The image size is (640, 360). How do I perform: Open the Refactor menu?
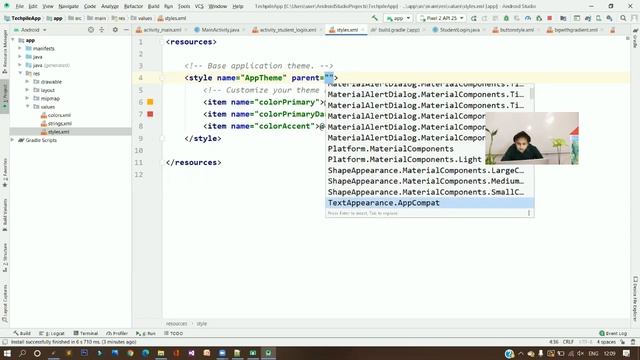[133, 6]
